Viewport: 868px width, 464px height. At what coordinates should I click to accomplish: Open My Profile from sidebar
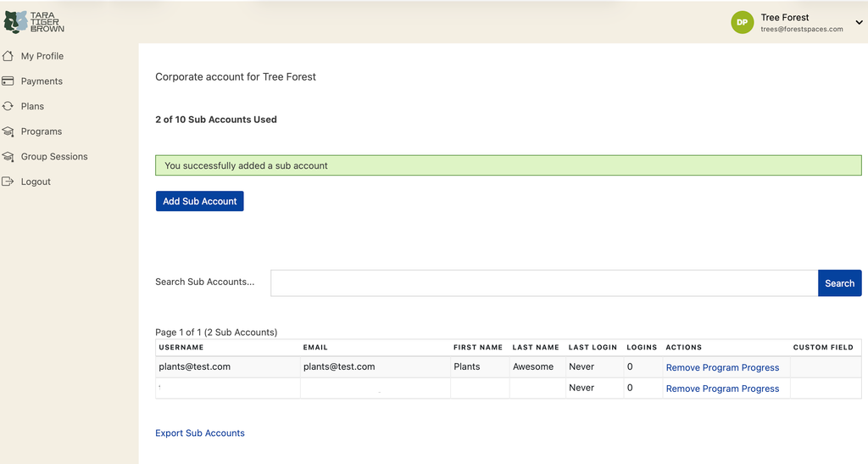[42, 56]
